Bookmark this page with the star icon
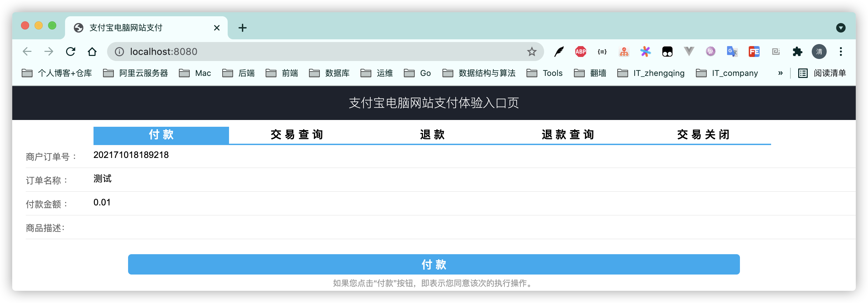This screenshot has height=303, width=868. [x=532, y=52]
